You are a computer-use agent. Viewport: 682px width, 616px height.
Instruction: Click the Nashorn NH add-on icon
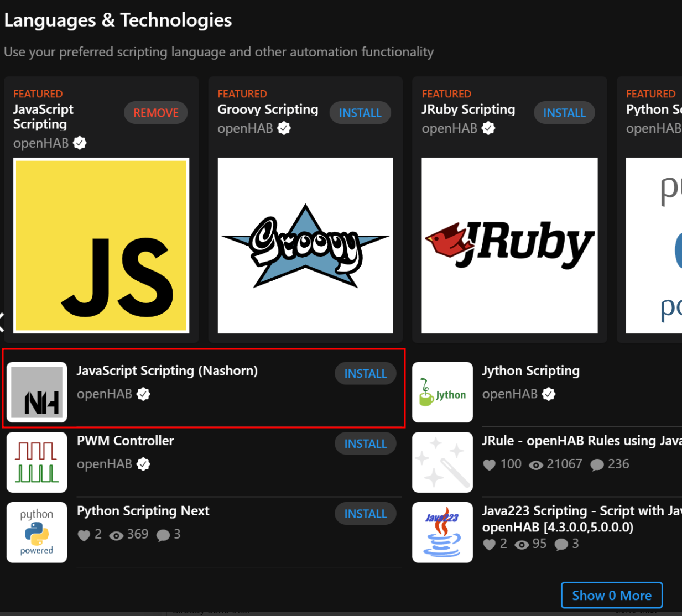[x=37, y=392]
